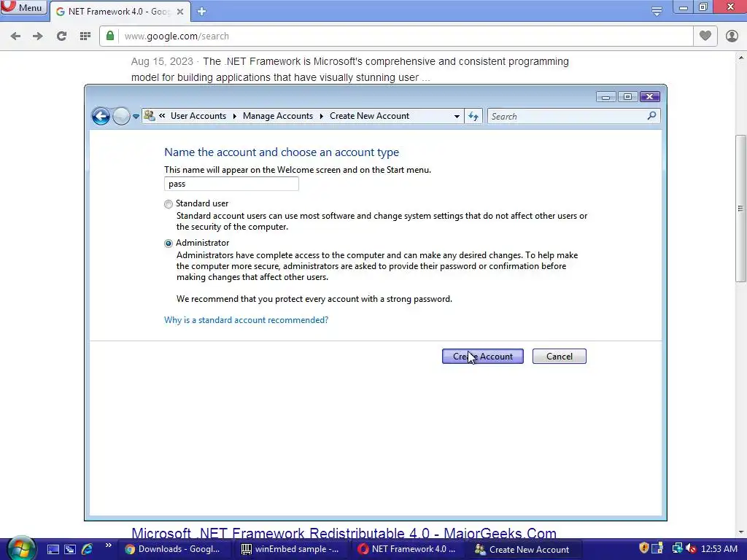Click the search magnifier icon
This screenshot has height=560, width=747.
(x=651, y=116)
